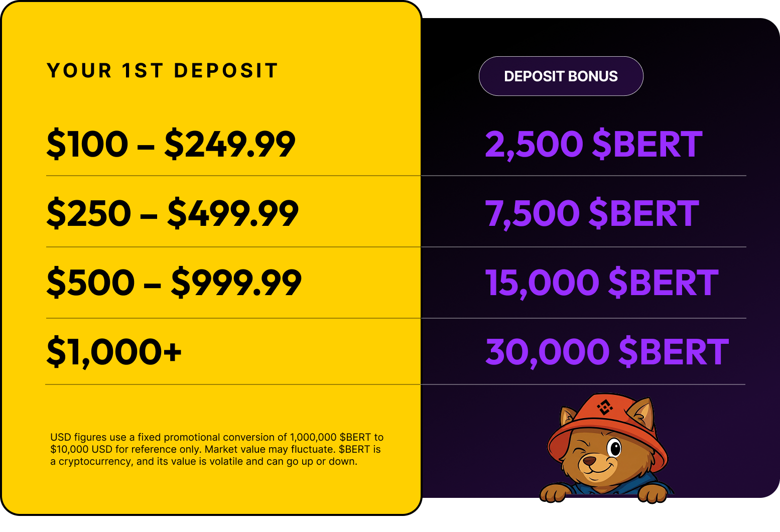Click the DEPOSIT BONUS pill button

(561, 76)
